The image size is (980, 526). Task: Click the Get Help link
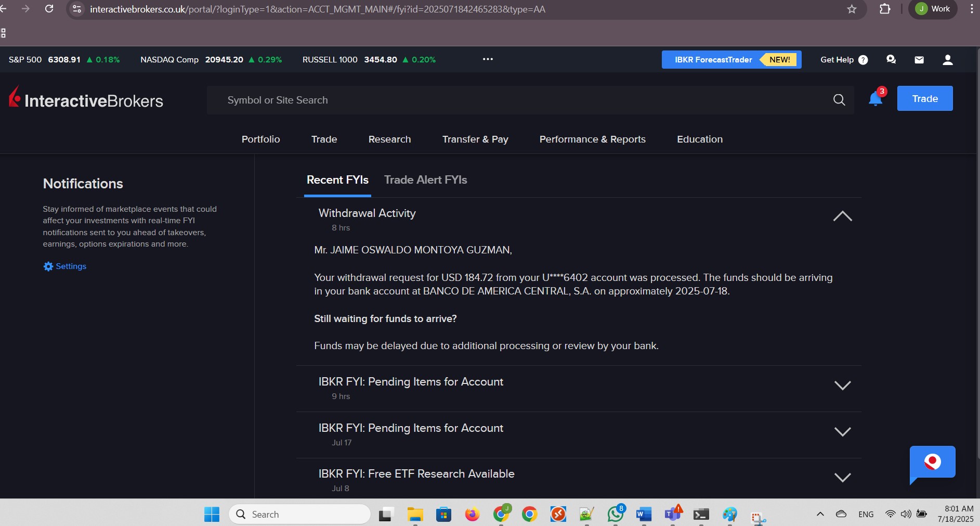(837, 60)
